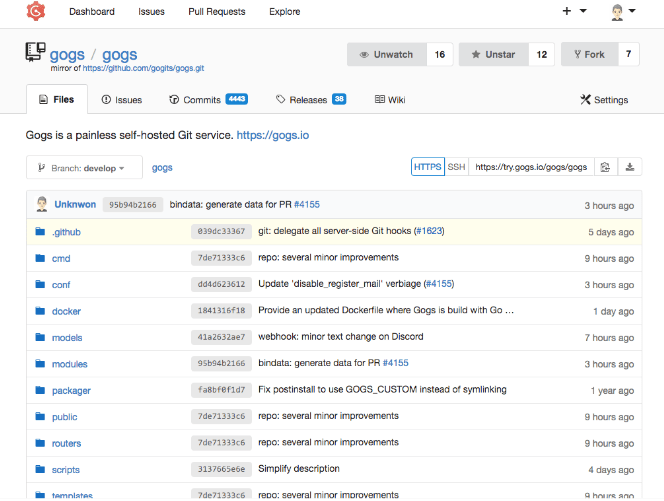Image resolution: width=664 pixels, height=501 pixels.
Task: Open the Branch: develop dropdown
Action: (x=83, y=168)
